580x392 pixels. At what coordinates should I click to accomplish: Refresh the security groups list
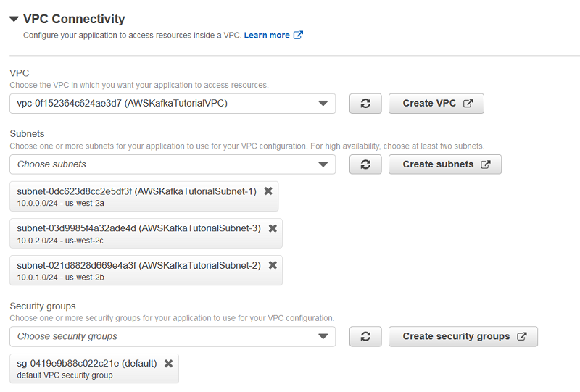365,336
